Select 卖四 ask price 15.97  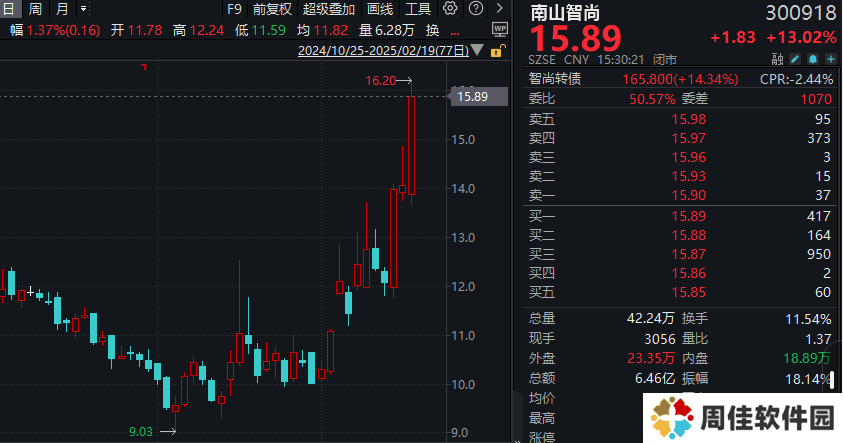[x=689, y=138]
